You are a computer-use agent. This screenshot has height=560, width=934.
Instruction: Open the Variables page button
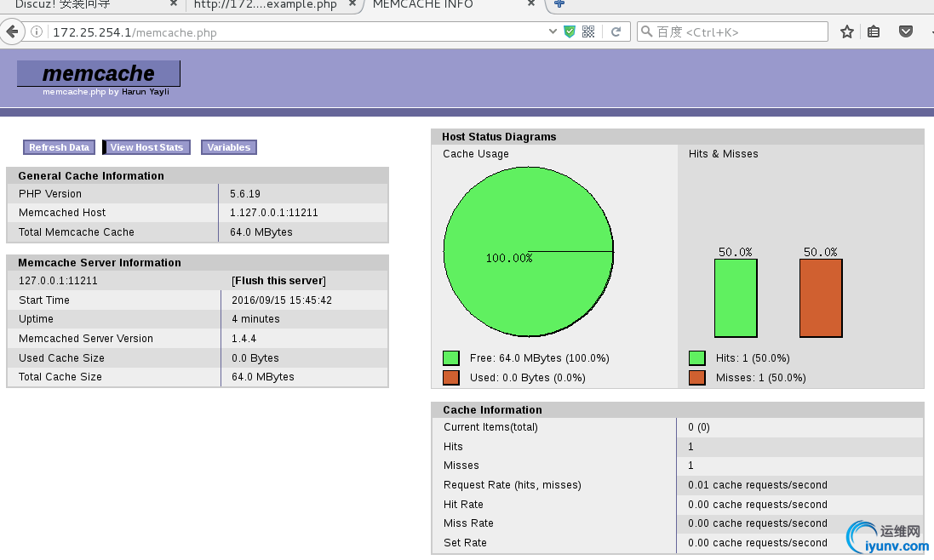229,147
